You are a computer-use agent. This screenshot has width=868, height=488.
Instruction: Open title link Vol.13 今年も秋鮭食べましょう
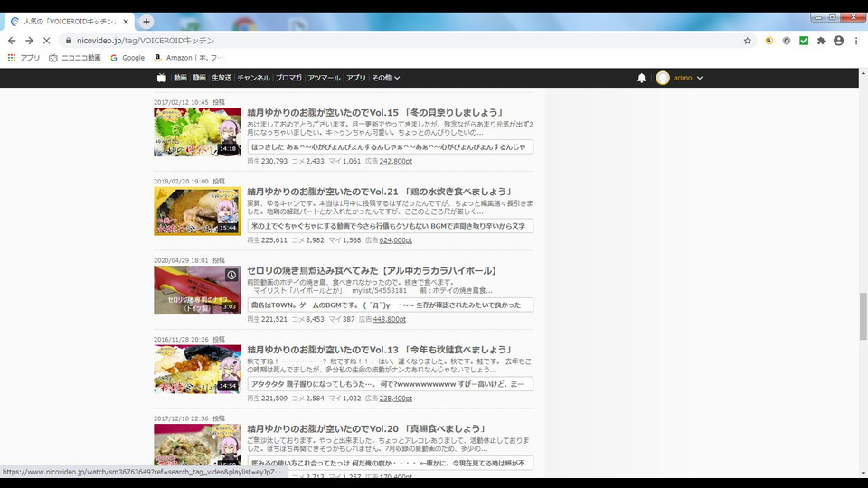coord(380,350)
